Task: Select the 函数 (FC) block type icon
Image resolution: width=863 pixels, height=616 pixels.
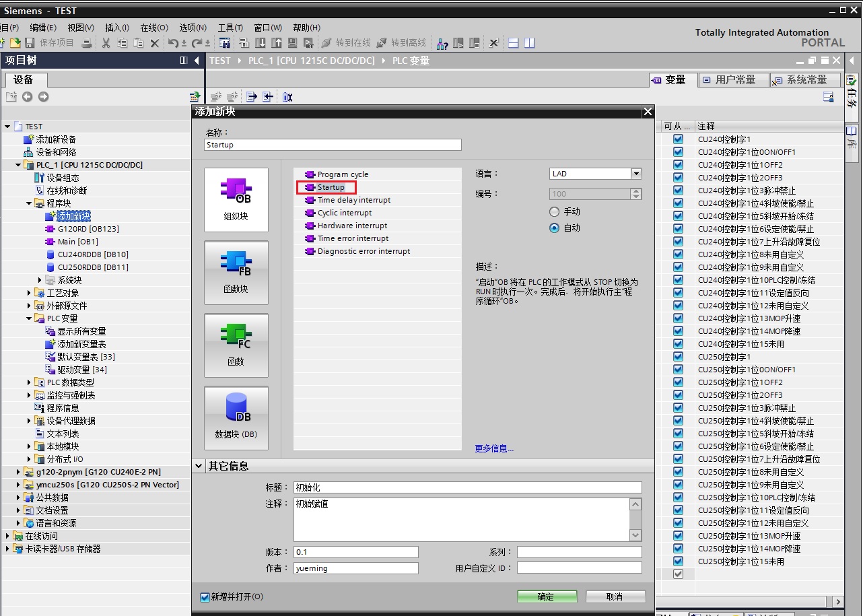Action: pos(236,345)
